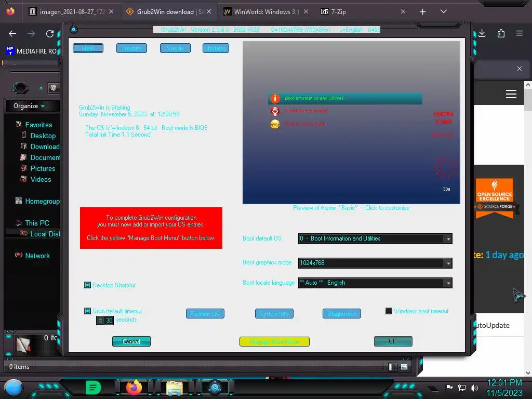
Task: Click the red configuration warning message
Action: click(x=151, y=228)
